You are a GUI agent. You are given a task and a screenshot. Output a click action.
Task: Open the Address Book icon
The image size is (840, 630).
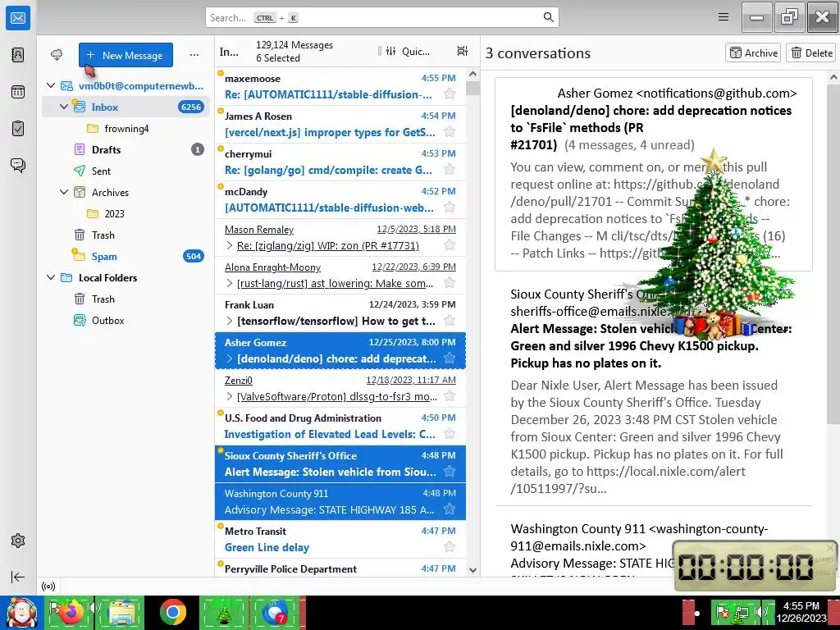(x=18, y=55)
